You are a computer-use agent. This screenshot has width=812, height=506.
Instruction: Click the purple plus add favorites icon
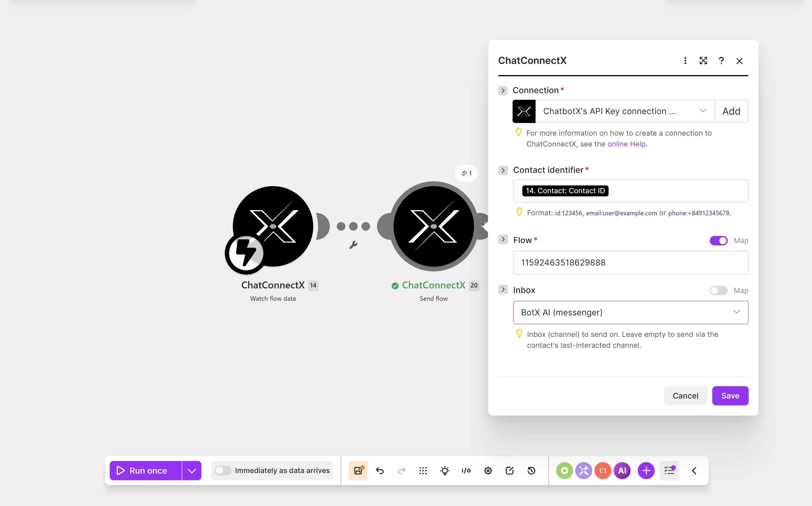click(x=646, y=470)
